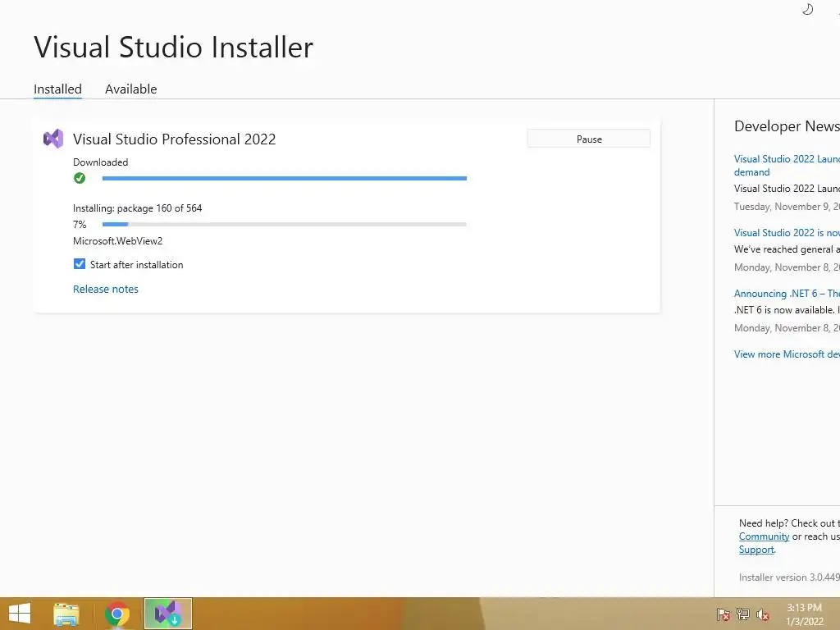Viewport: 840px width, 630px height.
Task: Click the taskbar clock showing 3:13 PM
Action: point(804,614)
